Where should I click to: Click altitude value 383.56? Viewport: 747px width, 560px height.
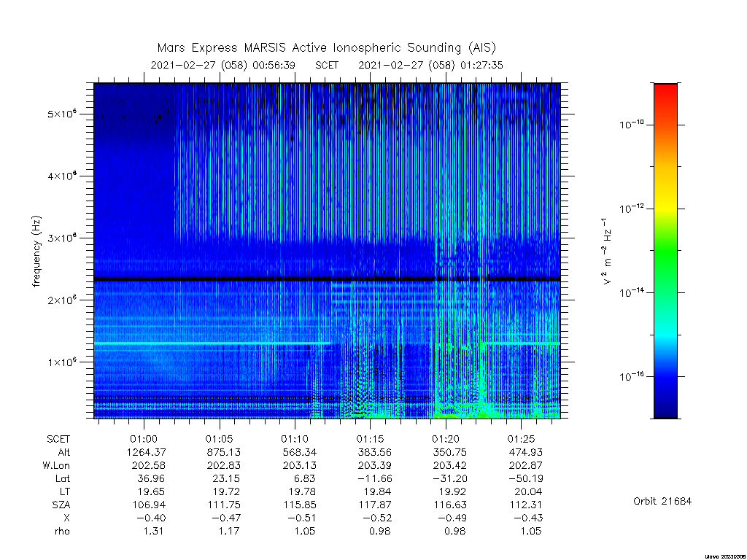pos(374,452)
